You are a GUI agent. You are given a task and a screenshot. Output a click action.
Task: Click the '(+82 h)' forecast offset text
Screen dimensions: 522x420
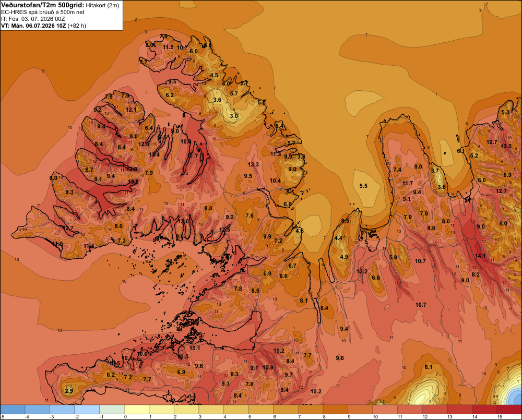click(77, 26)
